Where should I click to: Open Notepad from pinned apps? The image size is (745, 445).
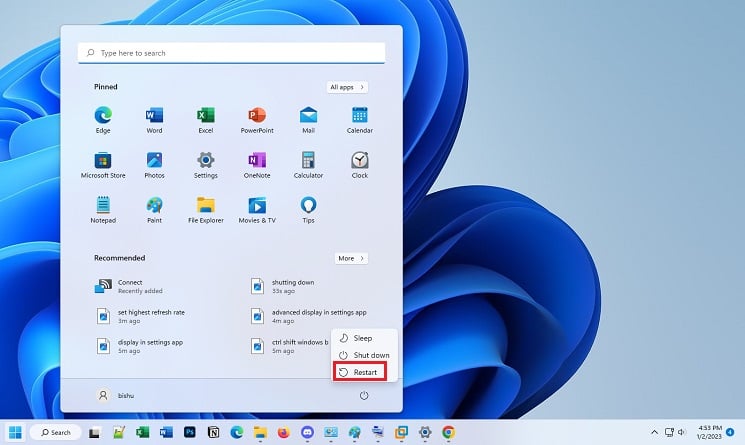coord(103,210)
